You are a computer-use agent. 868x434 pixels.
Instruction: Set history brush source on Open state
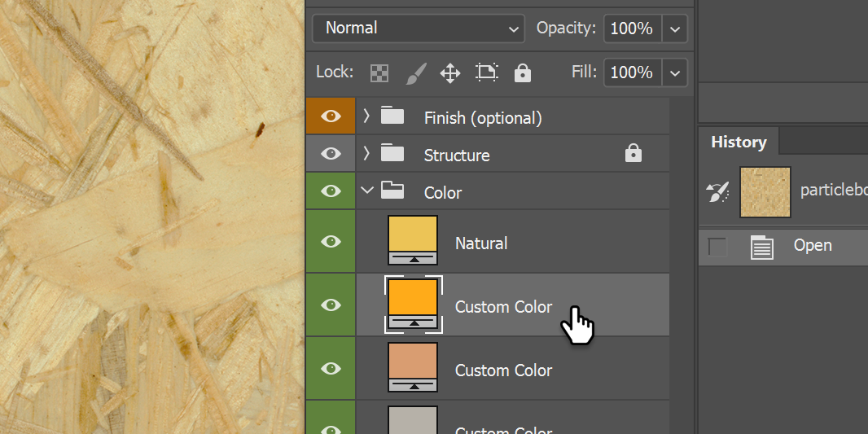(x=717, y=247)
